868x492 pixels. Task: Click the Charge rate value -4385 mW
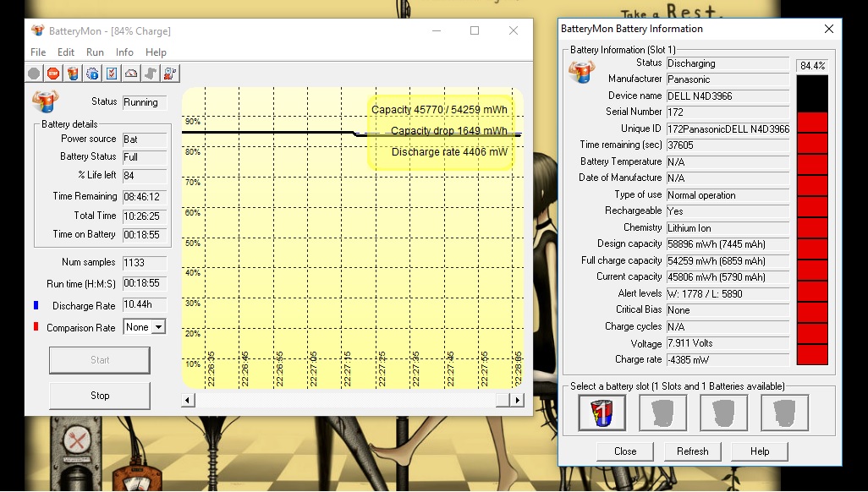728,360
